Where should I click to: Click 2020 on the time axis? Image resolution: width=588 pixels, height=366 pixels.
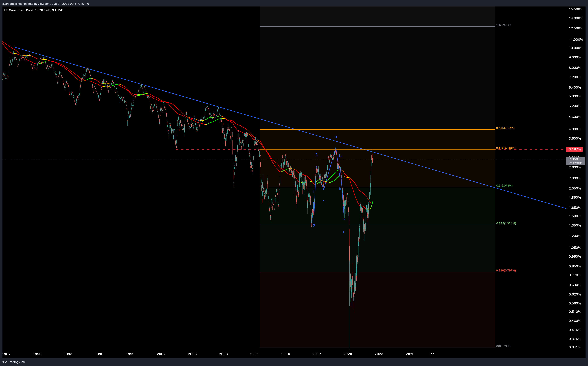348,354
